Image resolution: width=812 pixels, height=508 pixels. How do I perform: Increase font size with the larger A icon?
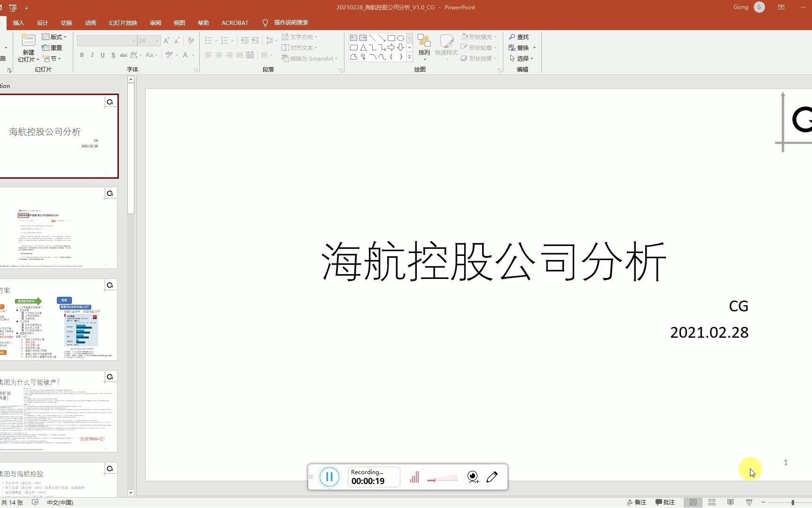[166, 41]
